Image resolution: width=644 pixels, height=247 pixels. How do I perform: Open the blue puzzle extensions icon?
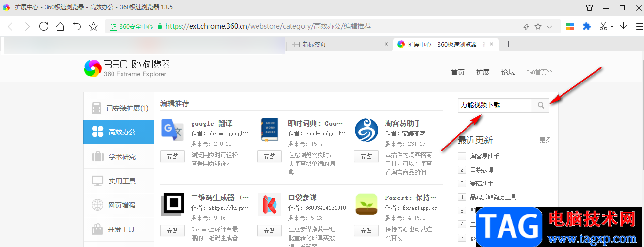pos(587,26)
